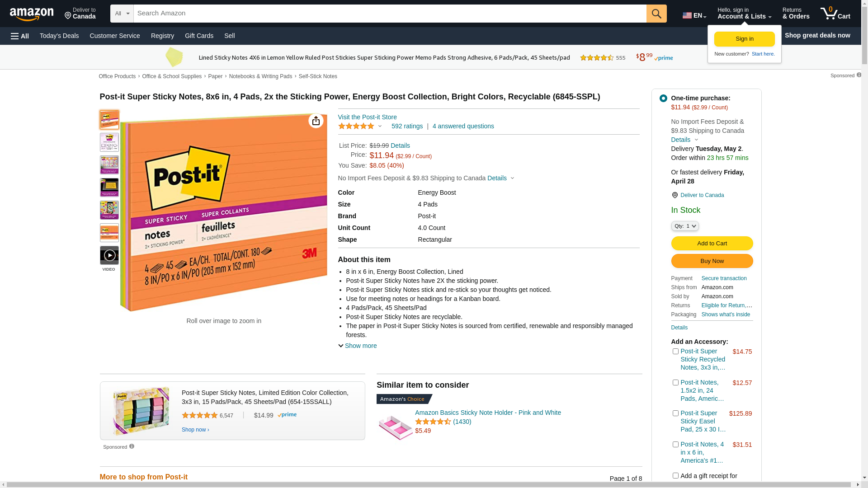Click the Amazon logo
The height and width of the screenshot is (488, 868).
coord(32,14)
